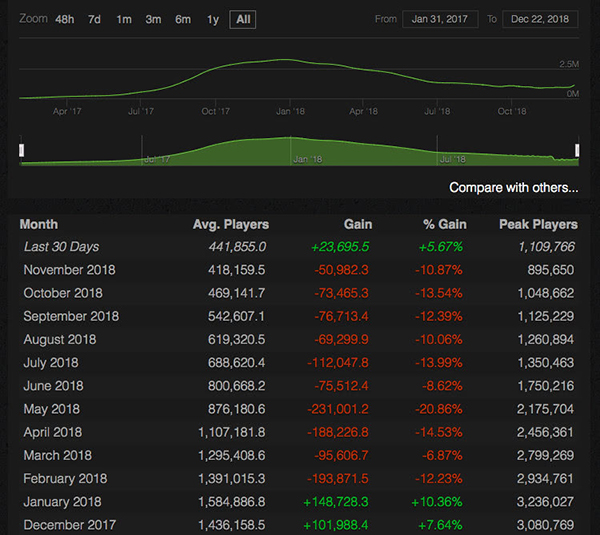Set zoom to 7d
Image resolution: width=600 pixels, height=535 pixels.
pos(94,19)
